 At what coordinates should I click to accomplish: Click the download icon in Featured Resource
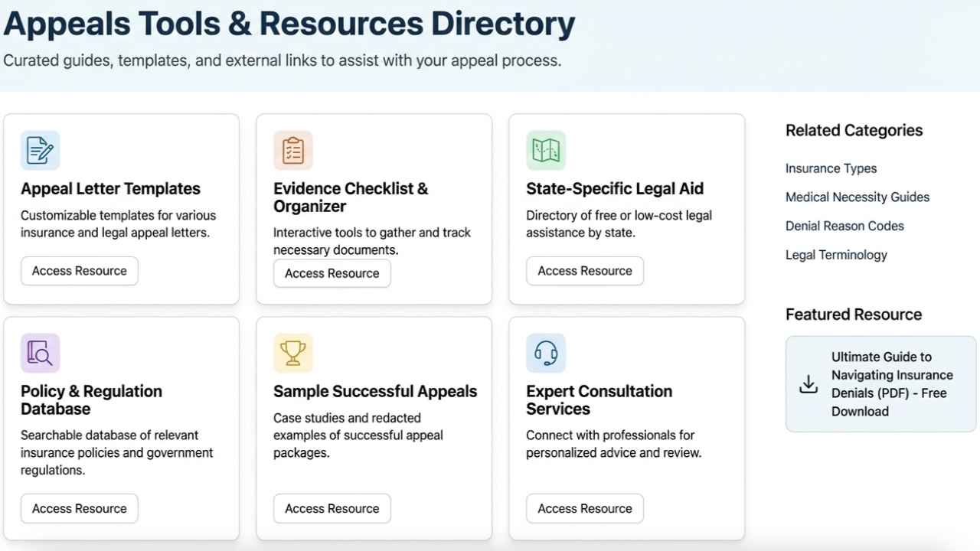[x=808, y=384]
